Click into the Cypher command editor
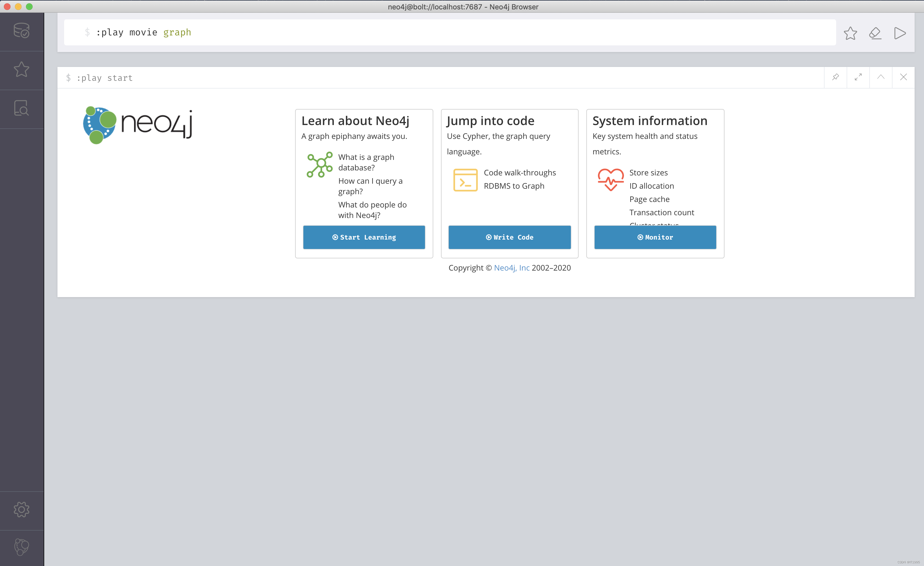Screen dimensions: 924x566 click(x=450, y=33)
